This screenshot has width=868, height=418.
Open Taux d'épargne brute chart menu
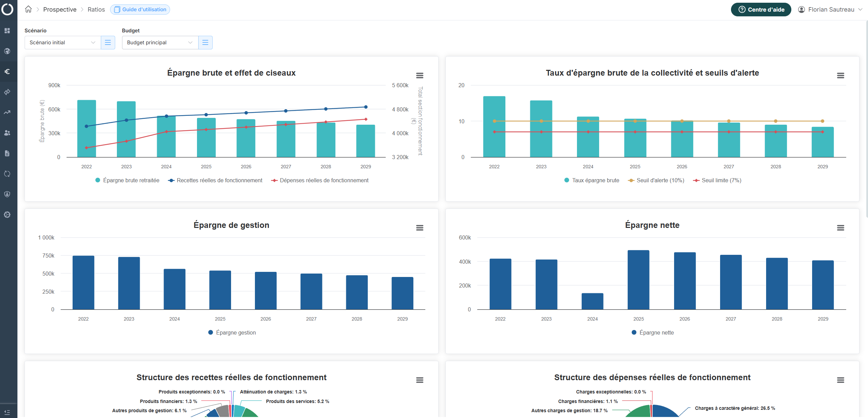(x=840, y=75)
